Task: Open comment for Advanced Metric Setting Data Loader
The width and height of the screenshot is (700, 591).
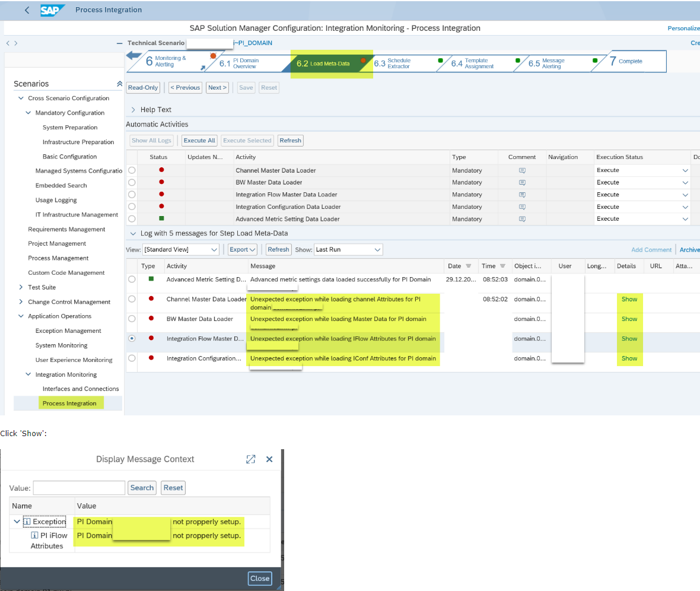Action: [x=522, y=219]
